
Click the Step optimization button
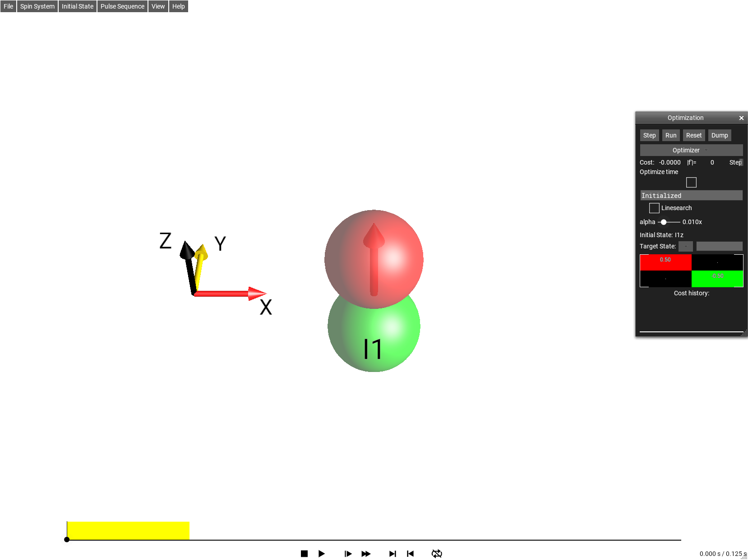coord(649,135)
